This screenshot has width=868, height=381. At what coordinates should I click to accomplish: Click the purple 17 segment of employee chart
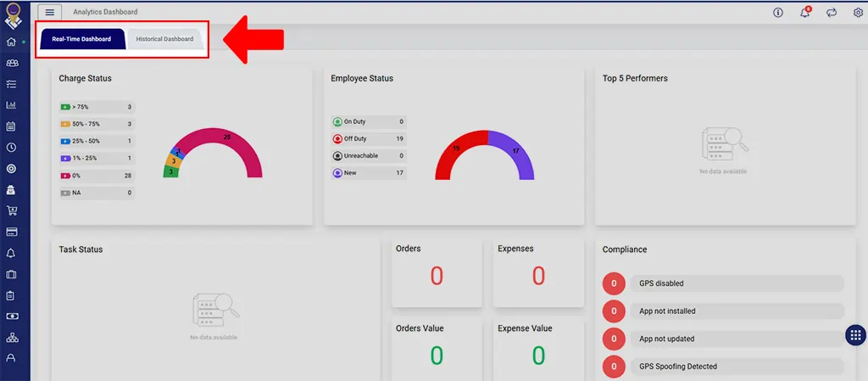[x=517, y=149]
